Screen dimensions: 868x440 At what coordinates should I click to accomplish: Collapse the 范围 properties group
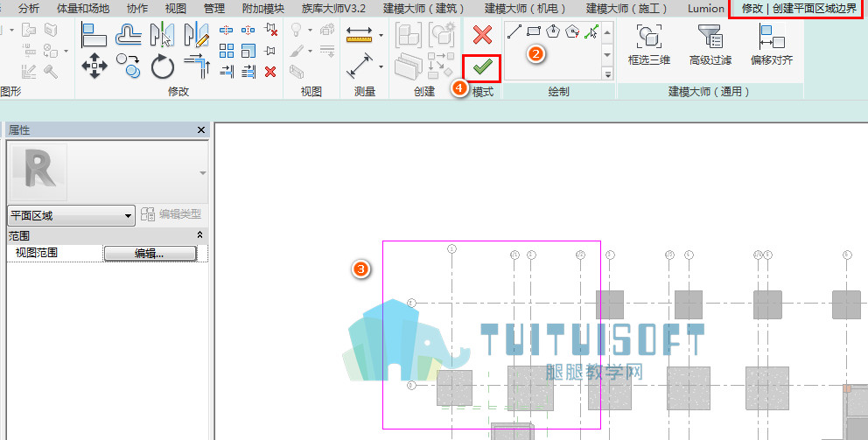pyautogui.click(x=199, y=235)
